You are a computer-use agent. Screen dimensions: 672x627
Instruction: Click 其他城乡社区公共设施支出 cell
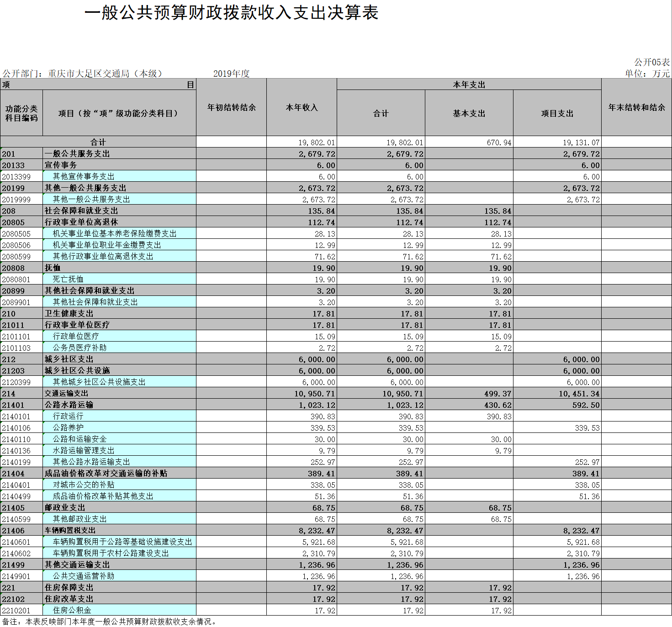(120, 382)
